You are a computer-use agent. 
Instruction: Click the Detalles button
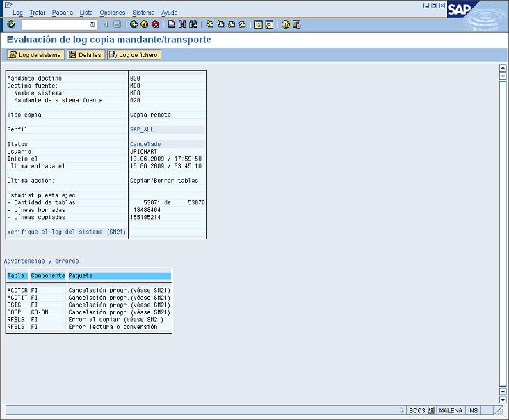(86, 55)
